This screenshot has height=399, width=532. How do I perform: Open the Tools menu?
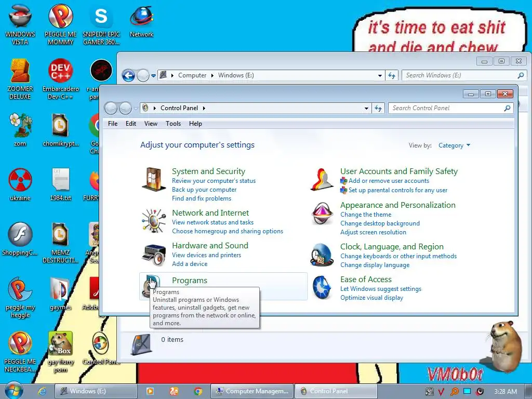[173, 124]
